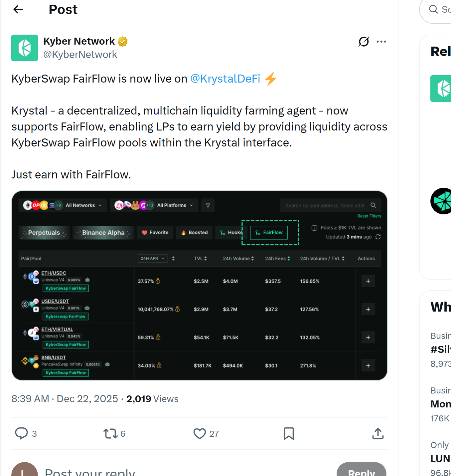The image size is (451, 476).
Task: Open the more options menu on the post
Action: (381, 41)
